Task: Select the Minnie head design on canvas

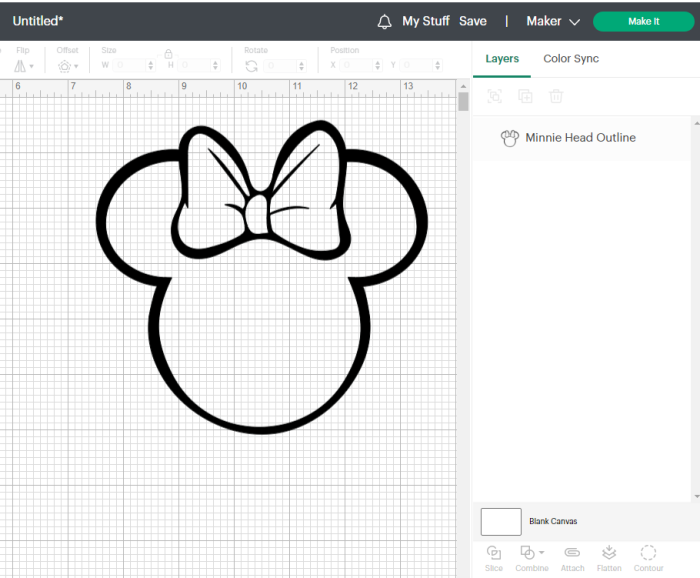Action: pos(262,277)
